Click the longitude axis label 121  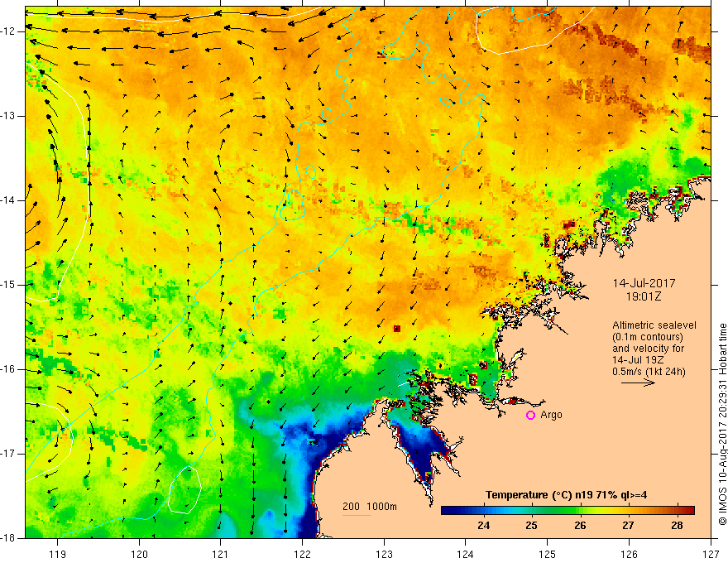(221, 554)
